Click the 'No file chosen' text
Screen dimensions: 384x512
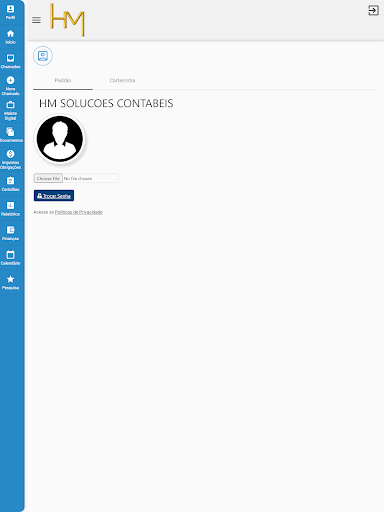coord(78,179)
